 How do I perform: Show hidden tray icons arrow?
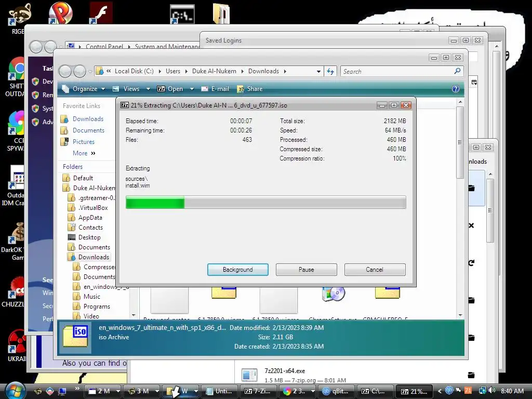(x=440, y=391)
